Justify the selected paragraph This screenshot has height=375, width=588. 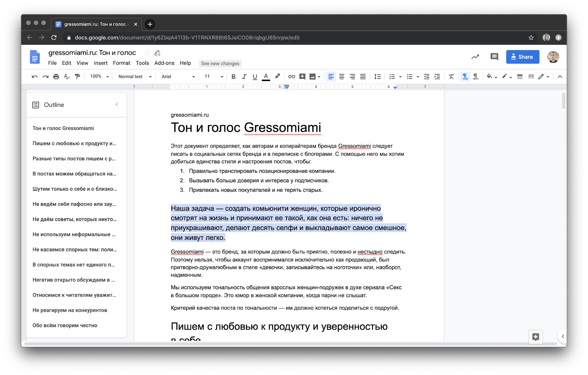tap(363, 77)
